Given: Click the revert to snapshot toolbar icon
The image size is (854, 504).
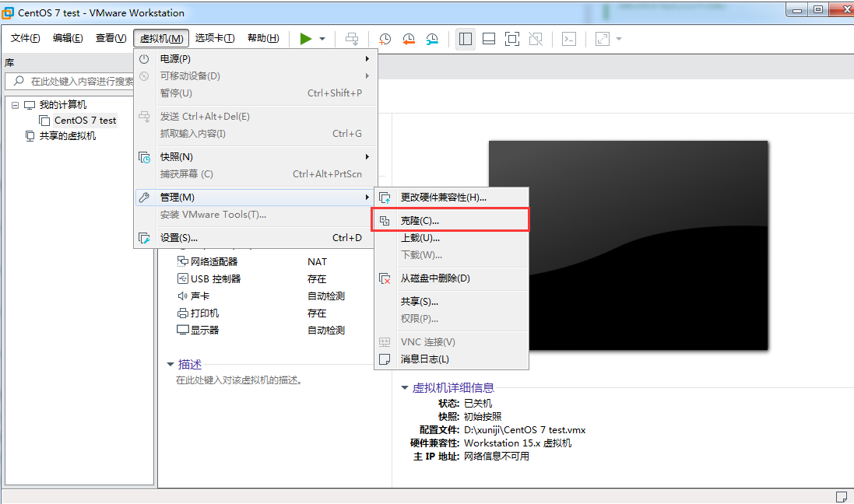Looking at the screenshot, I should [x=409, y=39].
